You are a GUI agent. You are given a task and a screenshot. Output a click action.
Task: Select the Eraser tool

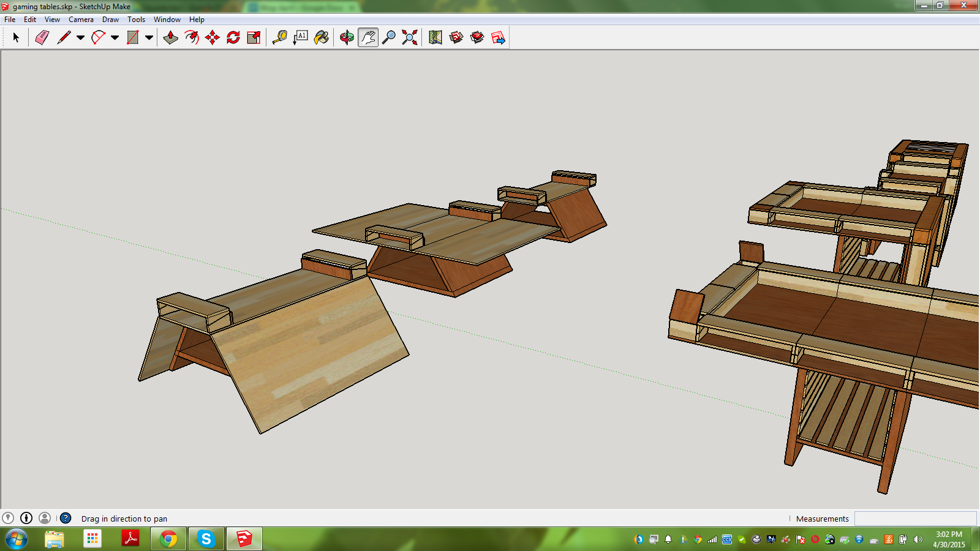pyautogui.click(x=42, y=38)
